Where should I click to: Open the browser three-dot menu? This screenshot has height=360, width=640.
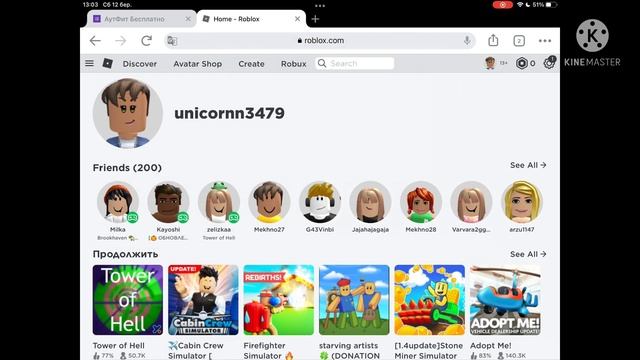pyautogui.click(x=545, y=41)
